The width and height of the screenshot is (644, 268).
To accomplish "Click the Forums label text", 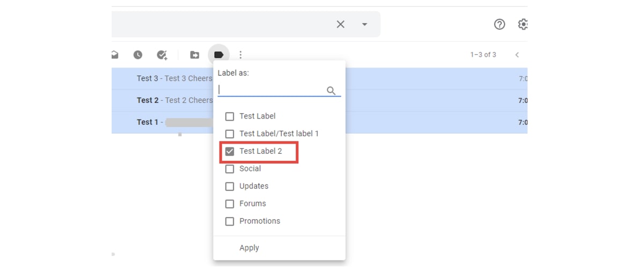I will point(253,204).
